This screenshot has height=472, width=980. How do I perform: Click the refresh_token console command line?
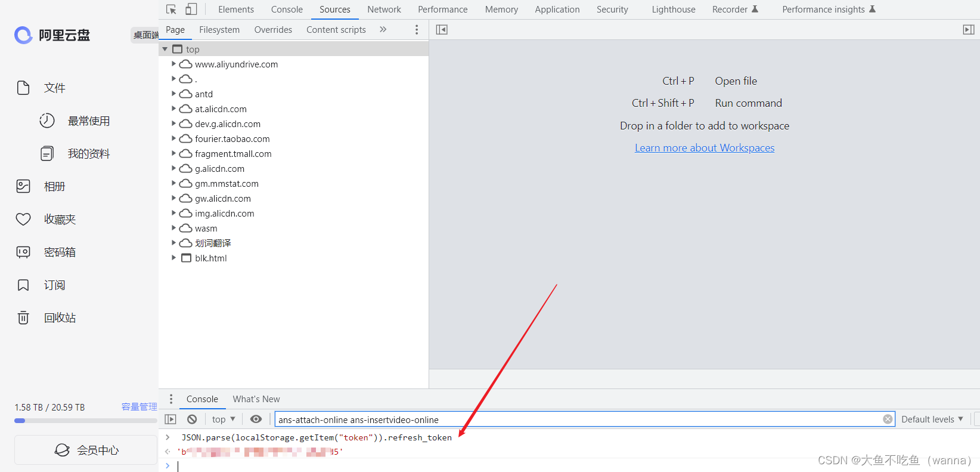[x=317, y=437]
